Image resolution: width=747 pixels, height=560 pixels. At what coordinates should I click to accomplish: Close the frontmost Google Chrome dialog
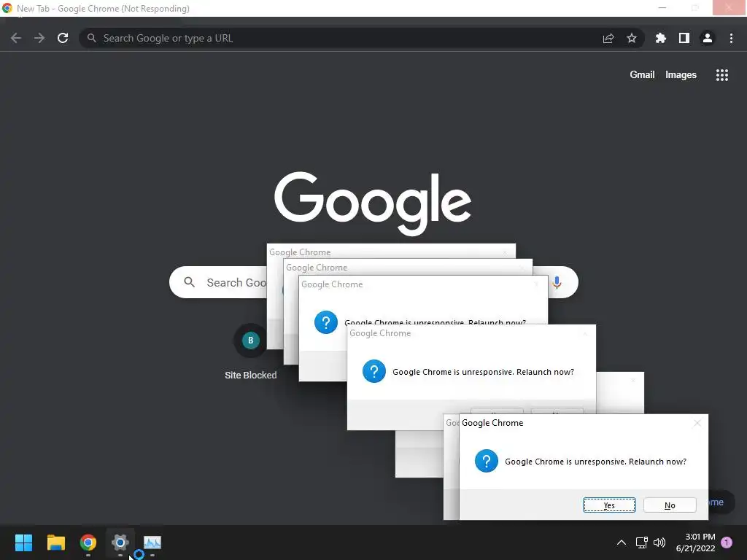[697, 423]
